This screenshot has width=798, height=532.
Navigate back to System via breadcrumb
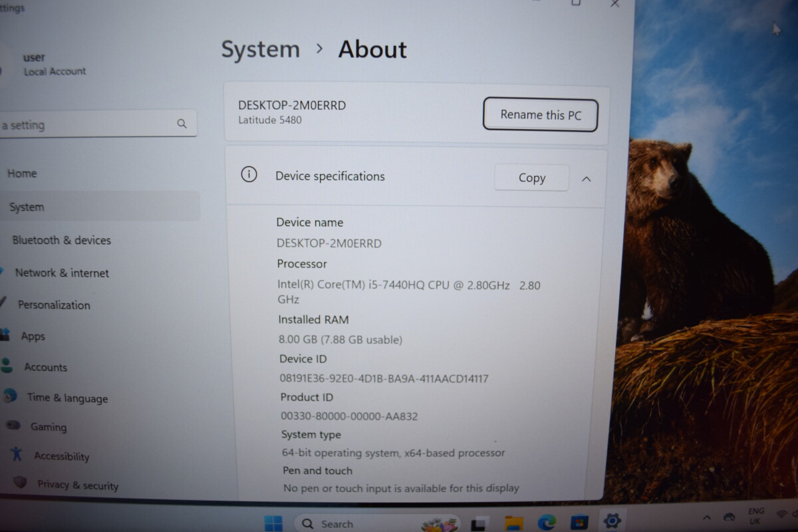pyautogui.click(x=260, y=50)
